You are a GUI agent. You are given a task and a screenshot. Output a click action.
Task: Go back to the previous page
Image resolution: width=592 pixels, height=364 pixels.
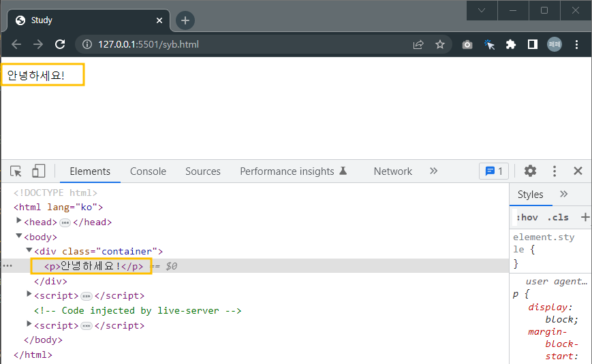[x=16, y=44]
